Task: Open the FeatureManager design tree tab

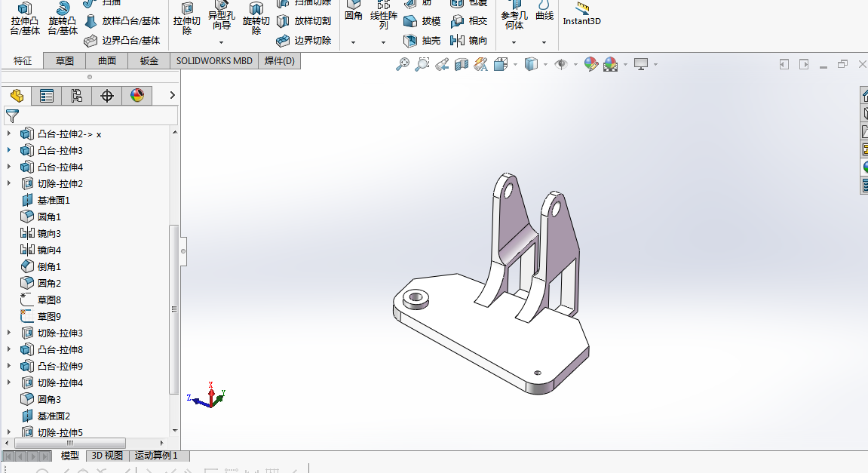Action: pyautogui.click(x=17, y=96)
